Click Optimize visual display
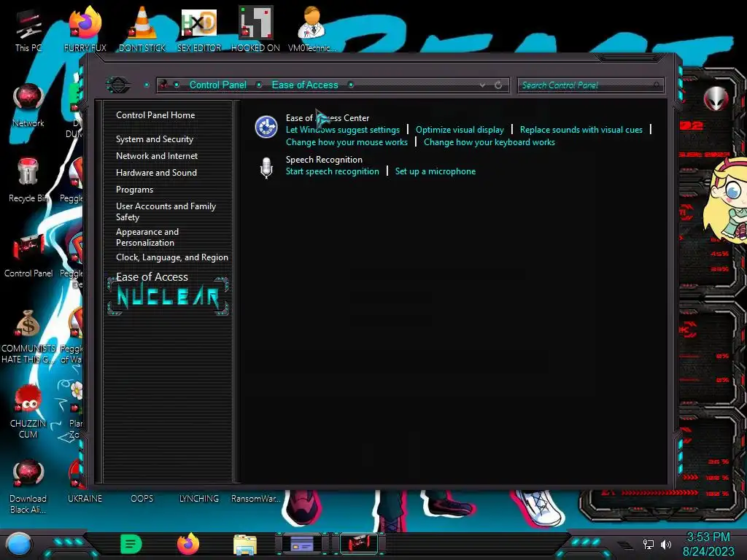The height and width of the screenshot is (560, 747). click(460, 130)
